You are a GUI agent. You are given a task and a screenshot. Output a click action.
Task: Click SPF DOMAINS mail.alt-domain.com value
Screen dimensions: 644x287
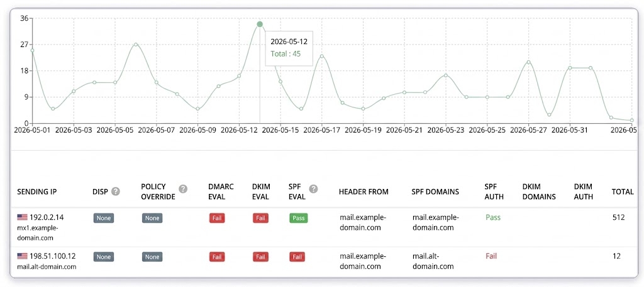tap(433, 261)
